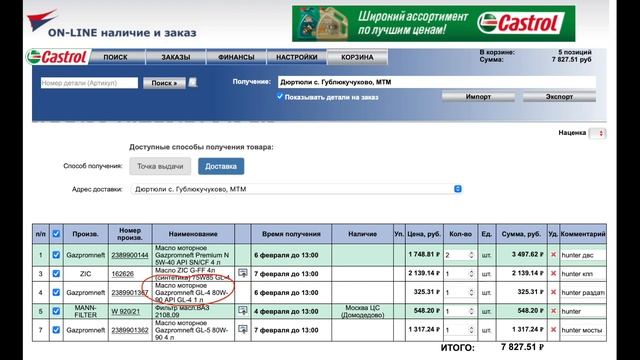Adjust quantity stepper for 2389900144 row

pos(471,255)
